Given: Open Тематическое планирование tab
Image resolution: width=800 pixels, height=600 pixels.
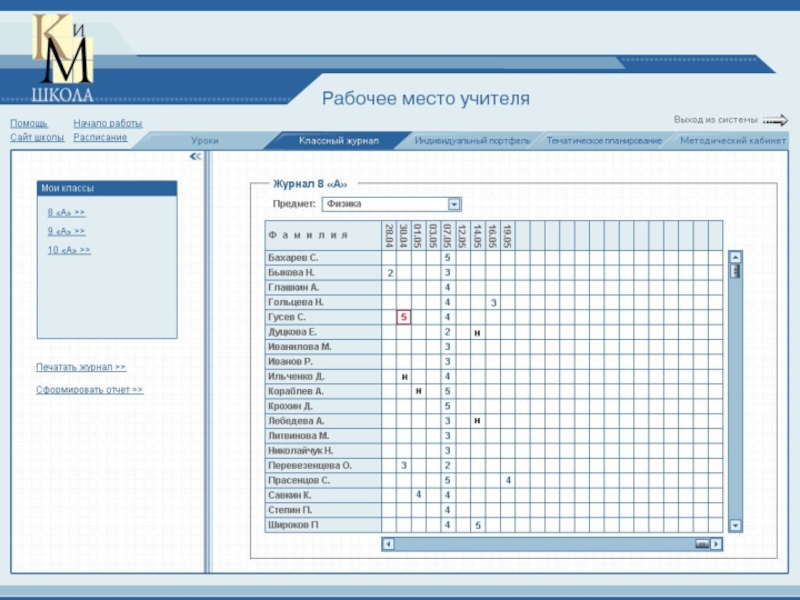Looking at the screenshot, I should tap(603, 141).
